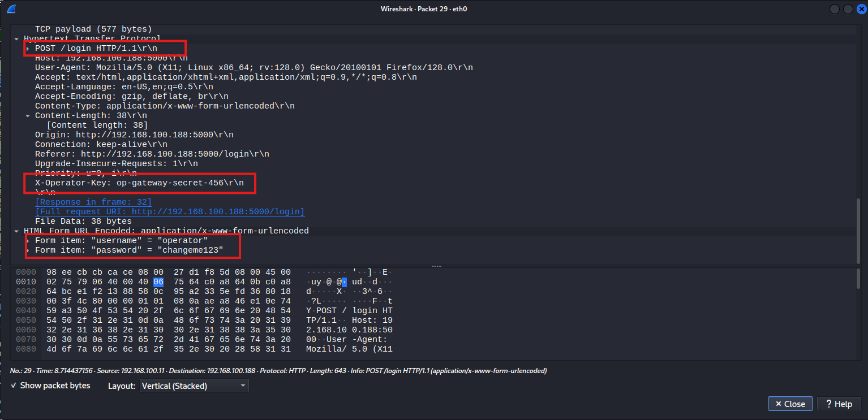The width and height of the screenshot is (868, 420).
Task: Click offset 0040 row in hex pane
Action: pyautogui.click(x=26, y=310)
